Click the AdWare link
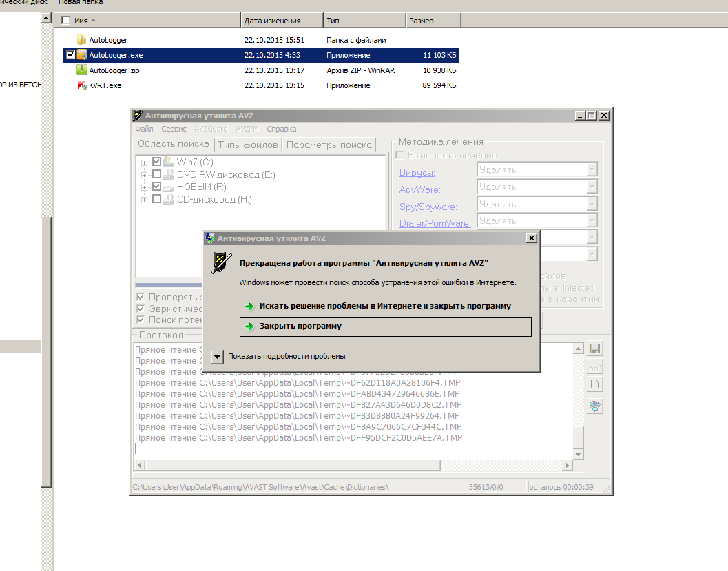 (x=419, y=190)
